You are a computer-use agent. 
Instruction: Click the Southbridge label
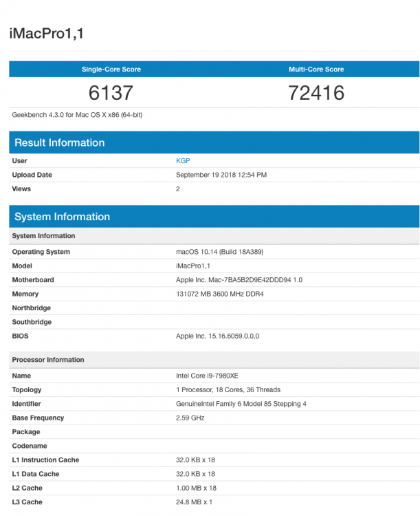point(32,322)
